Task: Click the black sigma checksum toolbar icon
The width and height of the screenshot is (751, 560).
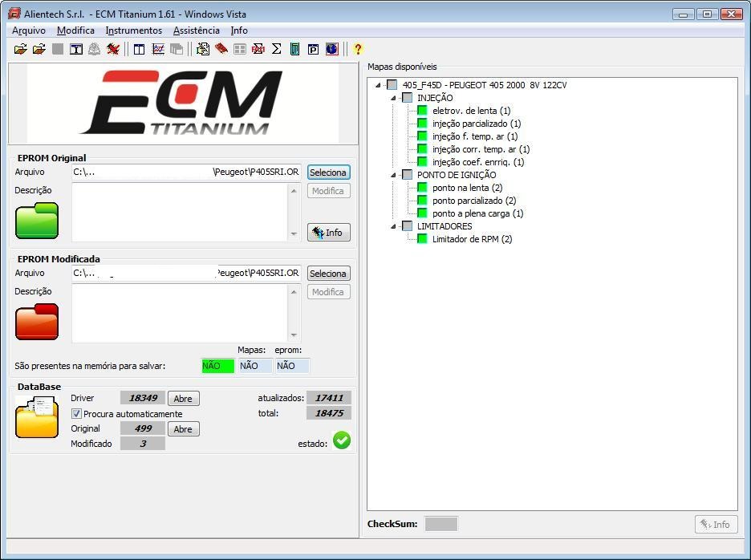Action: tap(276, 49)
